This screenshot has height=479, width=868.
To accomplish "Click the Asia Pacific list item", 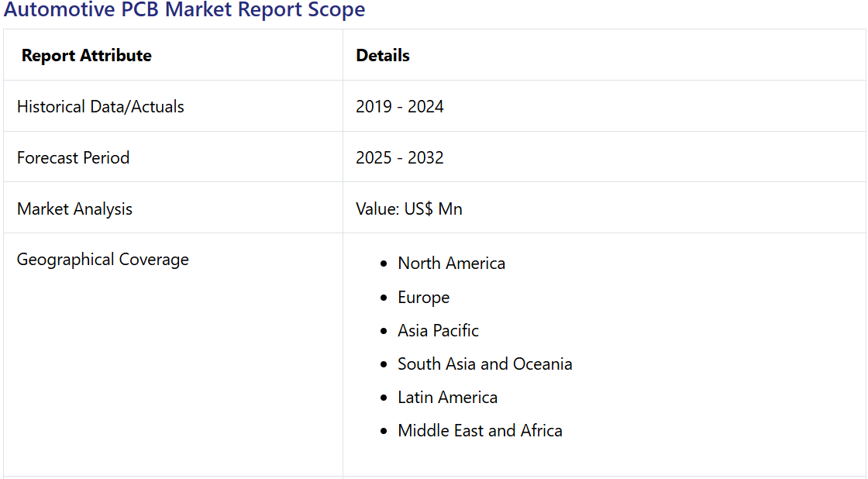I will tap(438, 331).
